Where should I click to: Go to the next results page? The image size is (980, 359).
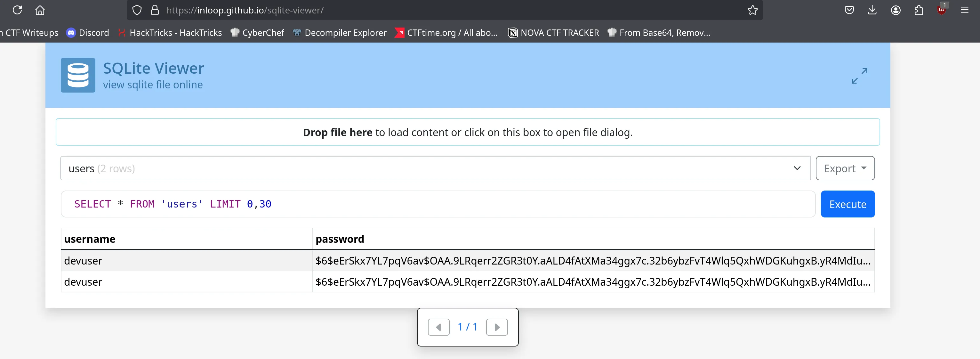click(497, 327)
